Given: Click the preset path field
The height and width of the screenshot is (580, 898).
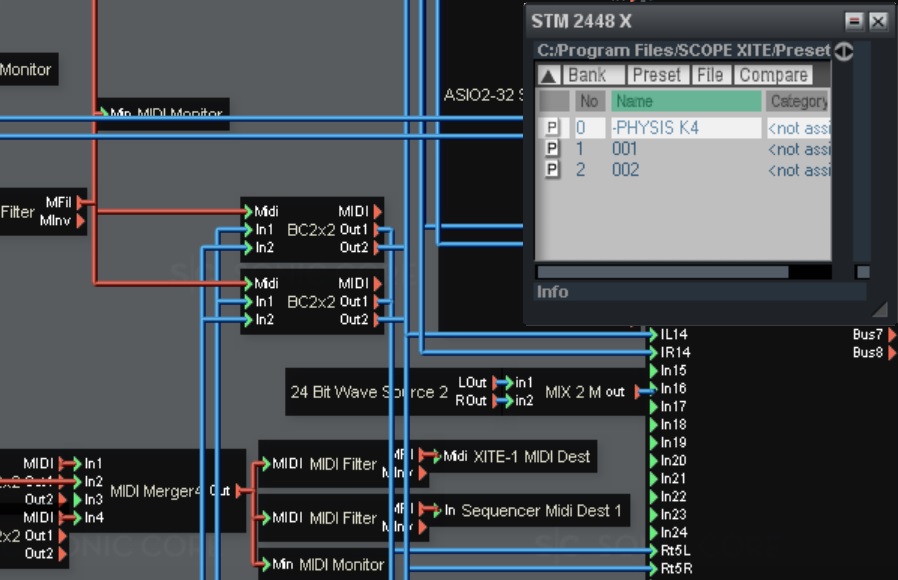Looking at the screenshot, I should tap(683, 50).
